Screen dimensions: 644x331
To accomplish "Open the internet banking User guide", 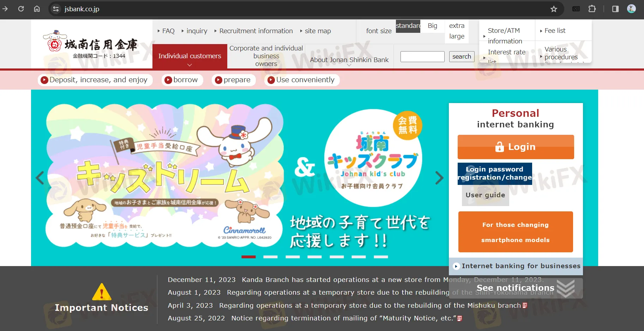I will pyautogui.click(x=485, y=195).
